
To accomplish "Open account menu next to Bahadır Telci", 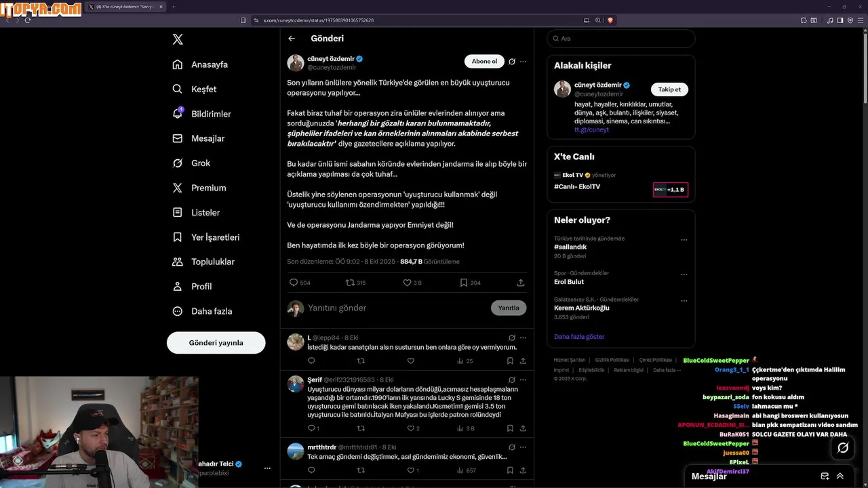I will pos(267,468).
